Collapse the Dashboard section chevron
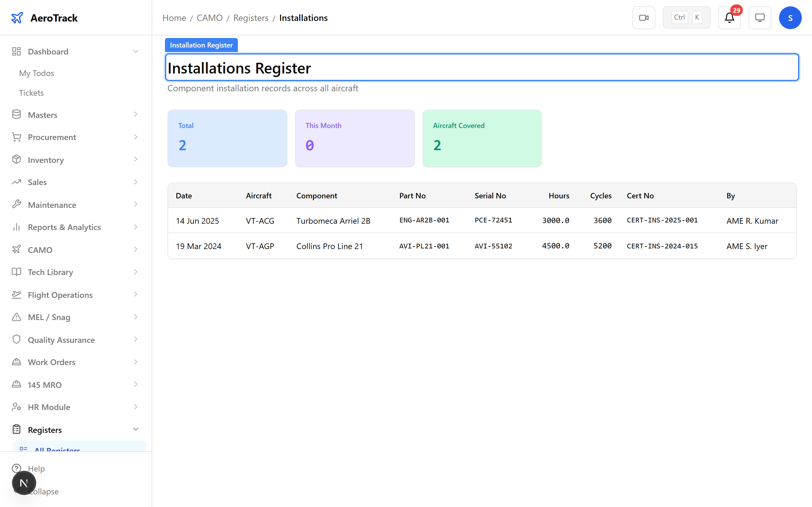The width and height of the screenshot is (812, 507). 135,52
